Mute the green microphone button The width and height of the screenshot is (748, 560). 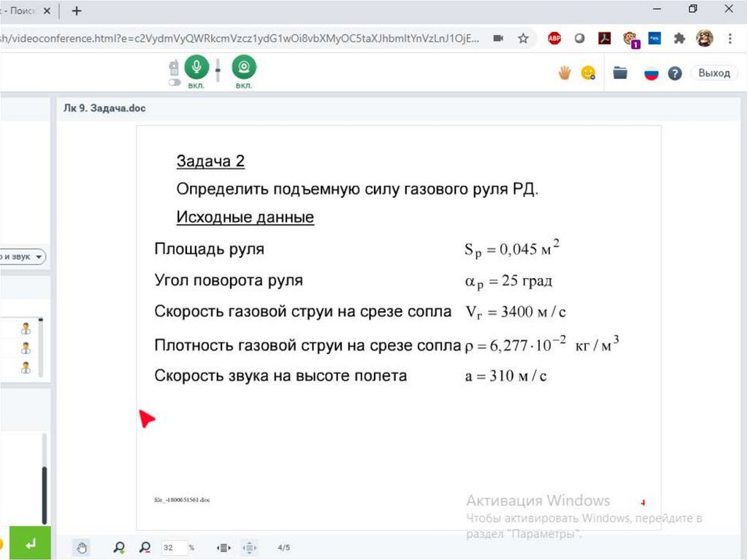196,67
